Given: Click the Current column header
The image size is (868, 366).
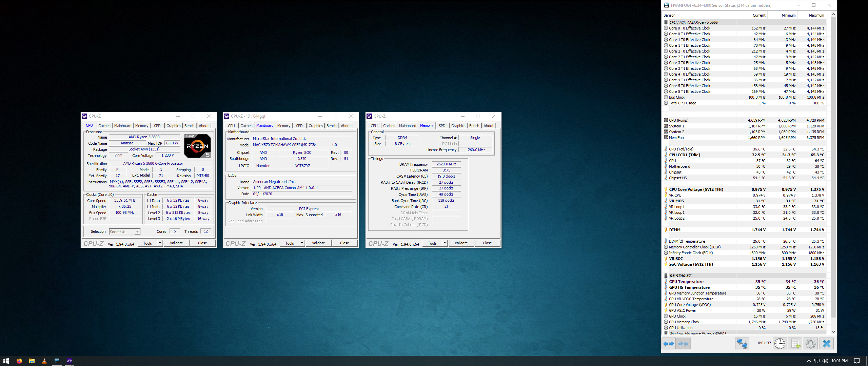Looking at the screenshot, I should [x=751, y=15].
